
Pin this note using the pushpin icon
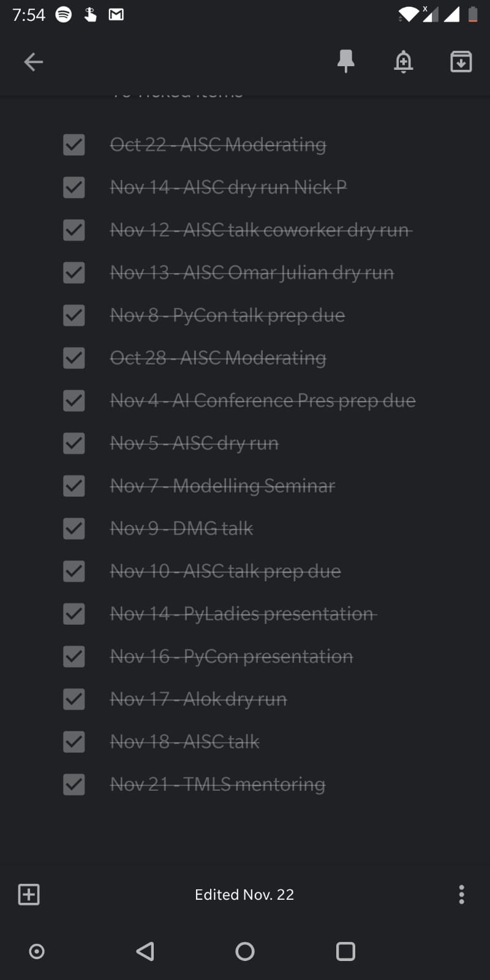coord(346,61)
